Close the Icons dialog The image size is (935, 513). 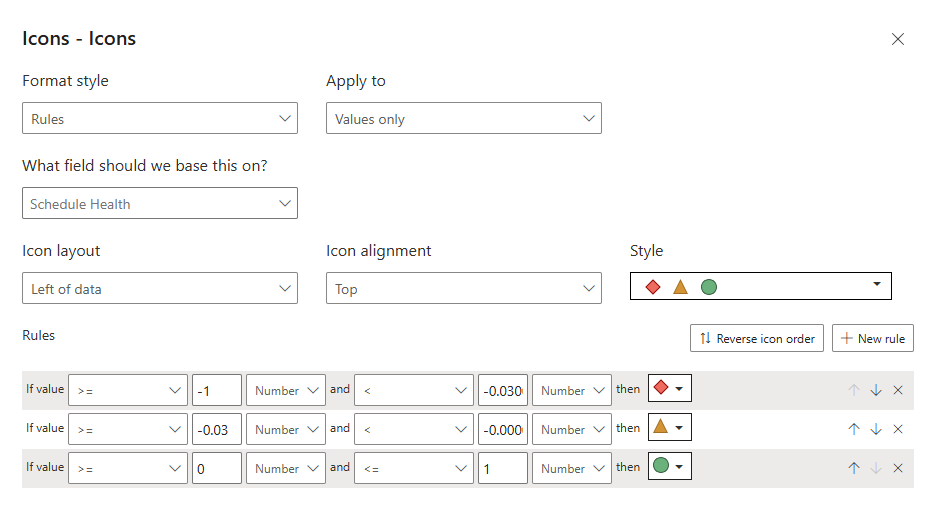897,39
